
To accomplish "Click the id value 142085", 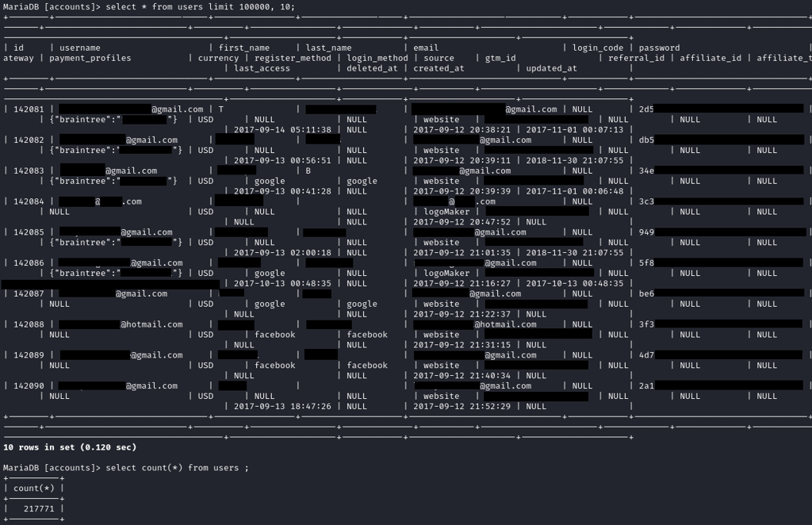I will pyautogui.click(x=29, y=232).
